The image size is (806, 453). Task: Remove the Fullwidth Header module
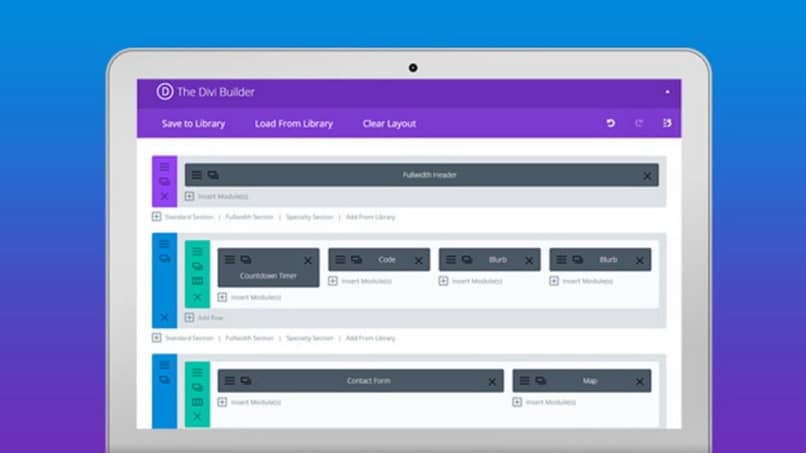click(647, 176)
